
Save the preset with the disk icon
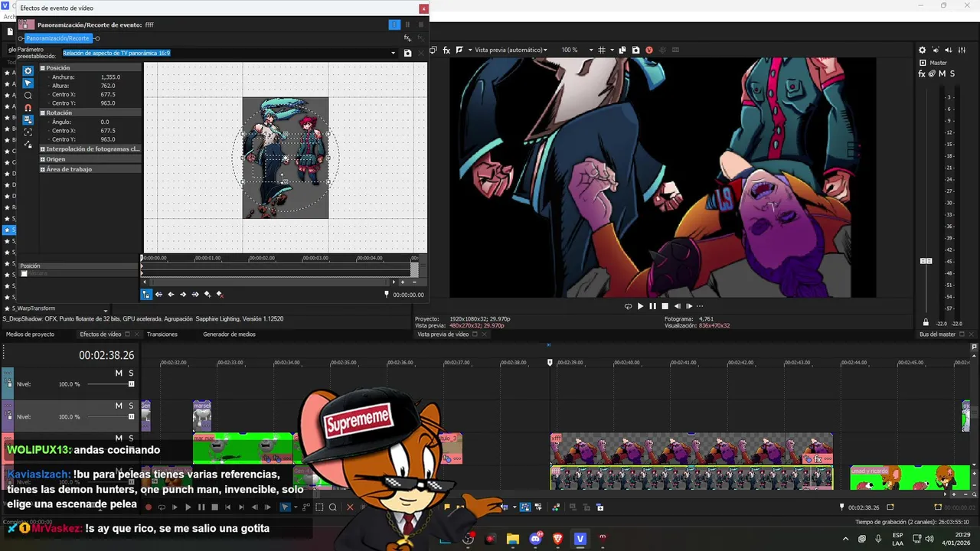click(407, 54)
